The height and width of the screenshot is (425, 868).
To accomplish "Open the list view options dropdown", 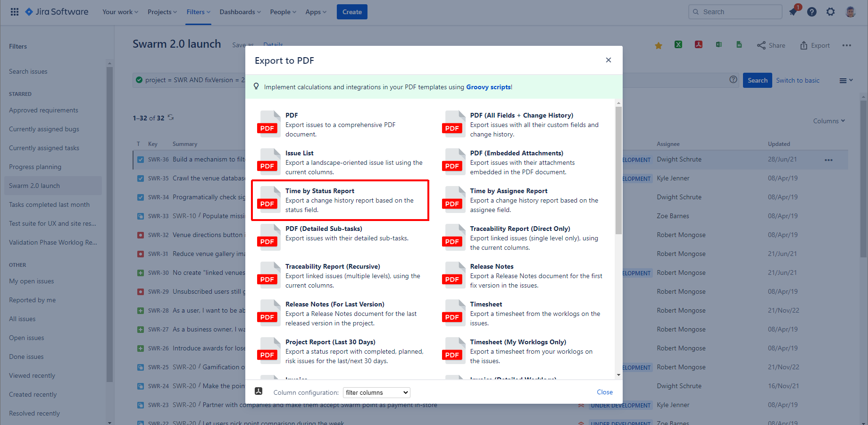I will coord(846,81).
